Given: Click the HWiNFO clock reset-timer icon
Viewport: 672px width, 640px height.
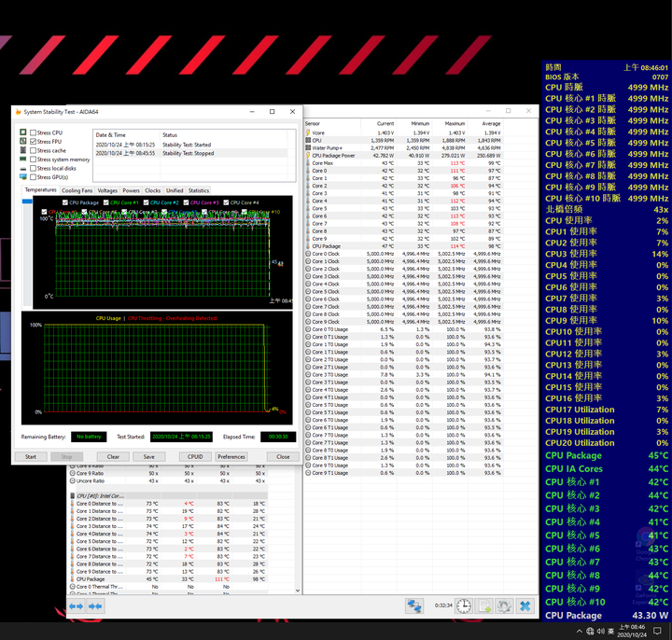Looking at the screenshot, I should [x=464, y=605].
